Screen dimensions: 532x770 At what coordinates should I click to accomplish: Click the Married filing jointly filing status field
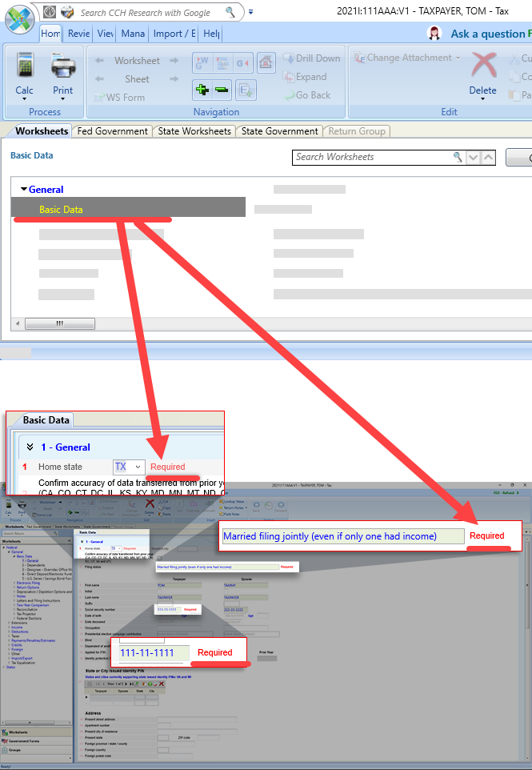(342, 536)
